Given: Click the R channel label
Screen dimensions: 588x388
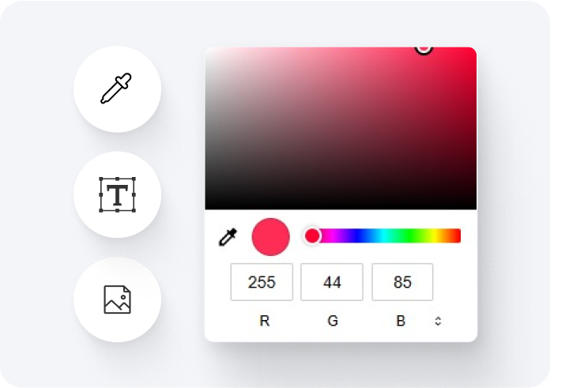Looking at the screenshot, I should point(265,321).
